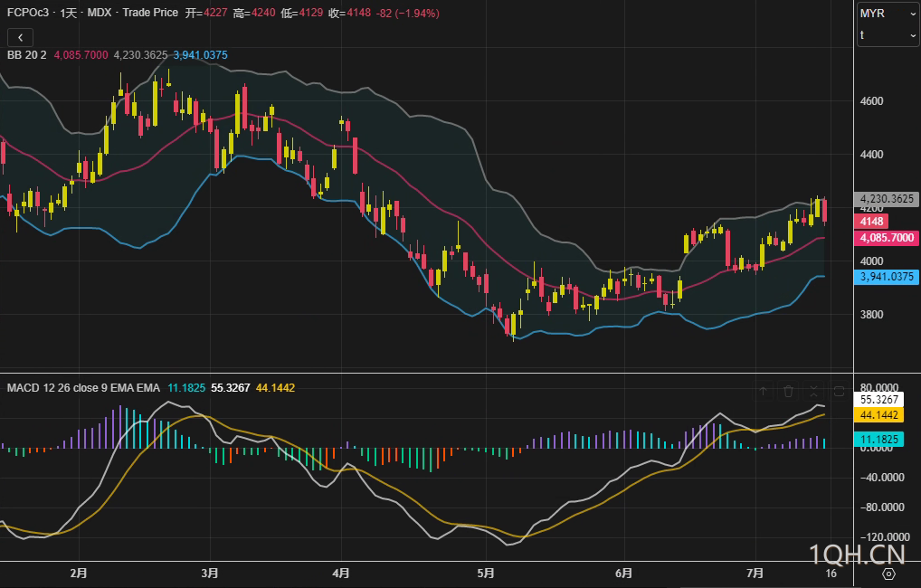This screenshot has height=588, width=921.
Task: Click the 3,941.0375 lower band price label
Action: pos(888,278)
